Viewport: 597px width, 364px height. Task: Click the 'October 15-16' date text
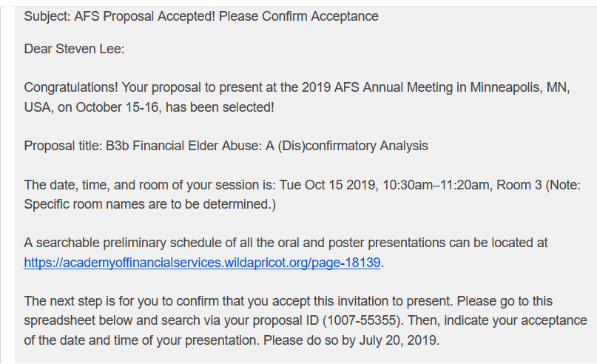click(x=118, y=107)
